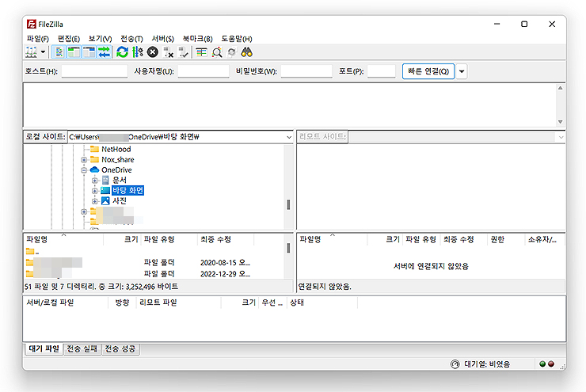Open the Site Manager icon
The width and height of the screenshot is (586, 392).
pyautogui.click(x=32, y=52)
